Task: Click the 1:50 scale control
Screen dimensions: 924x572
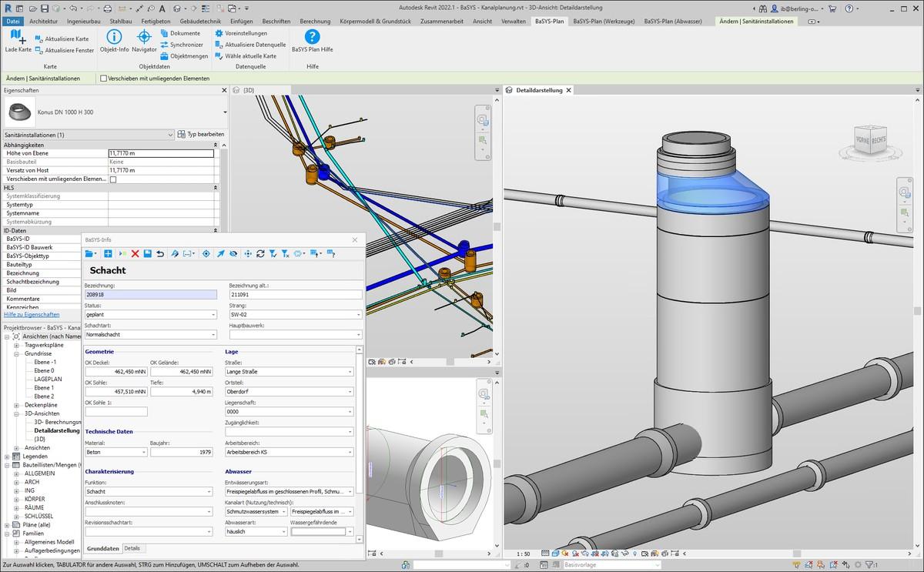Action: click(524, 554)
